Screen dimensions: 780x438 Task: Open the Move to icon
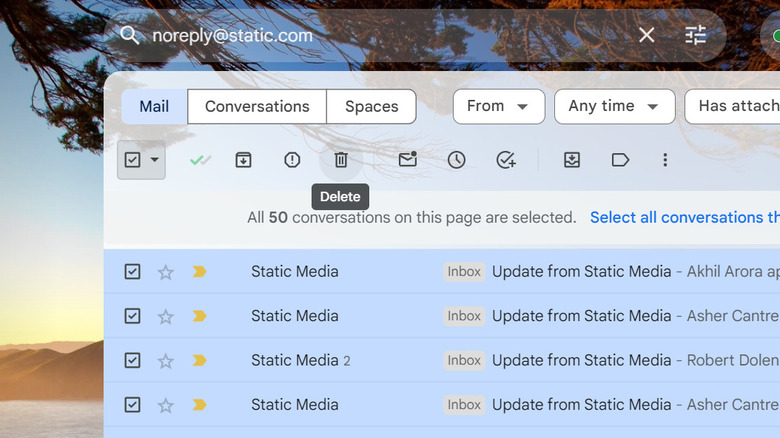coord(572,160)
